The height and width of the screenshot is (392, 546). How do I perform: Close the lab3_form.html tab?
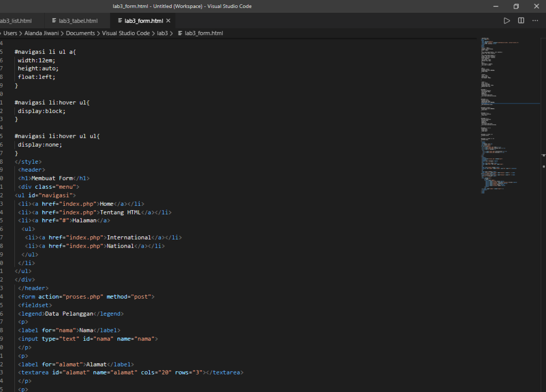pyautogui.click(x=168, y=20)
